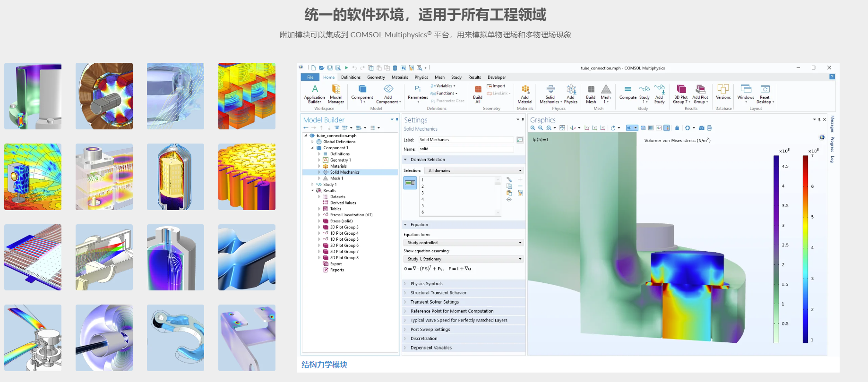This screenshot has width=868, height=382.
Task: Click the Zoom In icon in Graphics toolbar
Action: tap(533, 128)
